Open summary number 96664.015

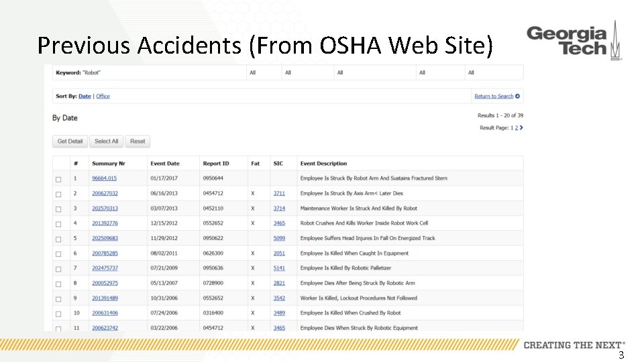point(105,178)
